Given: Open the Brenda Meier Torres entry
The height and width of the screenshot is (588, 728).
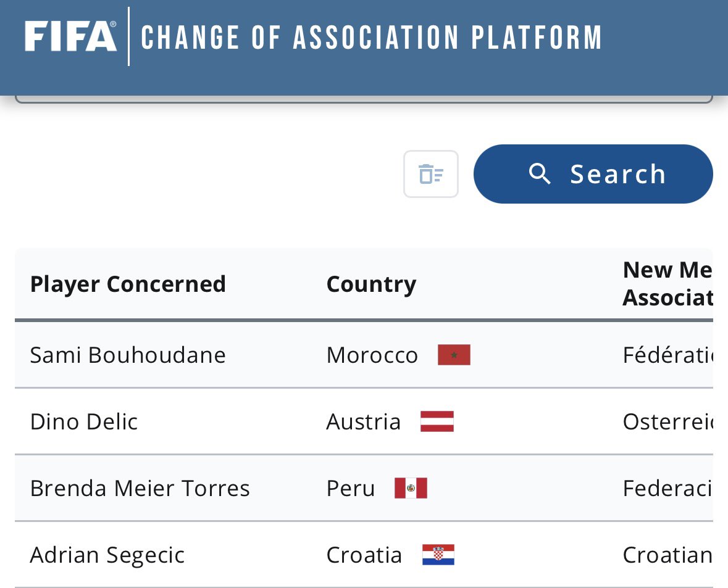Looking at the screenshot, I should click(140, 488).
